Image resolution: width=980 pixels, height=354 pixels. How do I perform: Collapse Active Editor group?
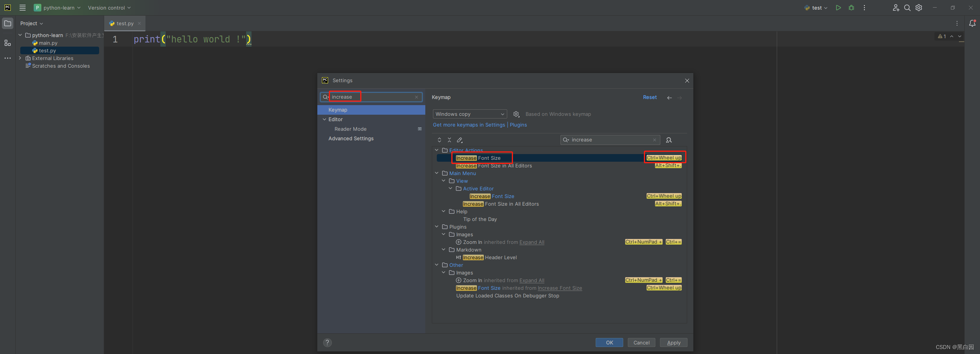click(451, 188)
